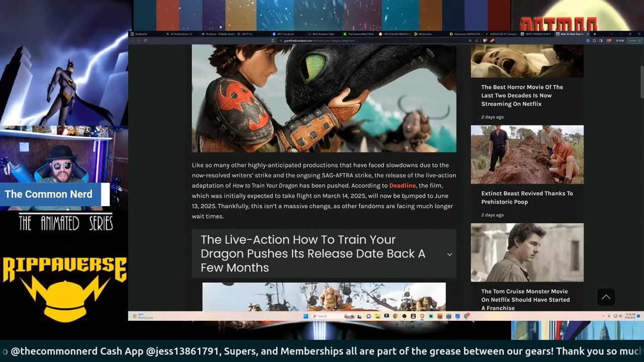Click the browser reload button
This screenshot has height=362, width=644.
[x=145, y=40]
